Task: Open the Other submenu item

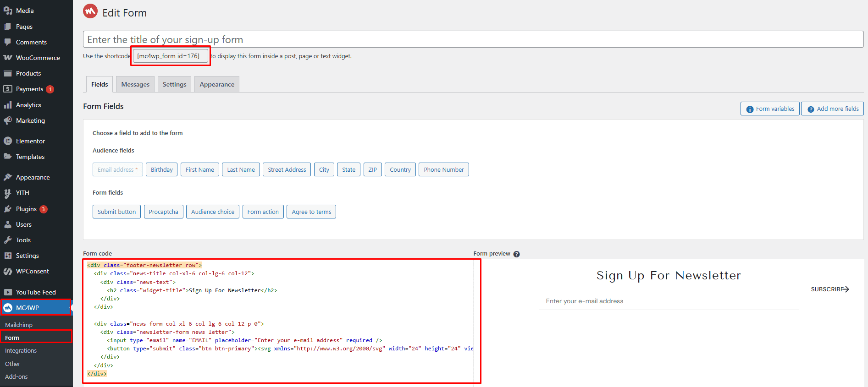Action: (12, 364)
